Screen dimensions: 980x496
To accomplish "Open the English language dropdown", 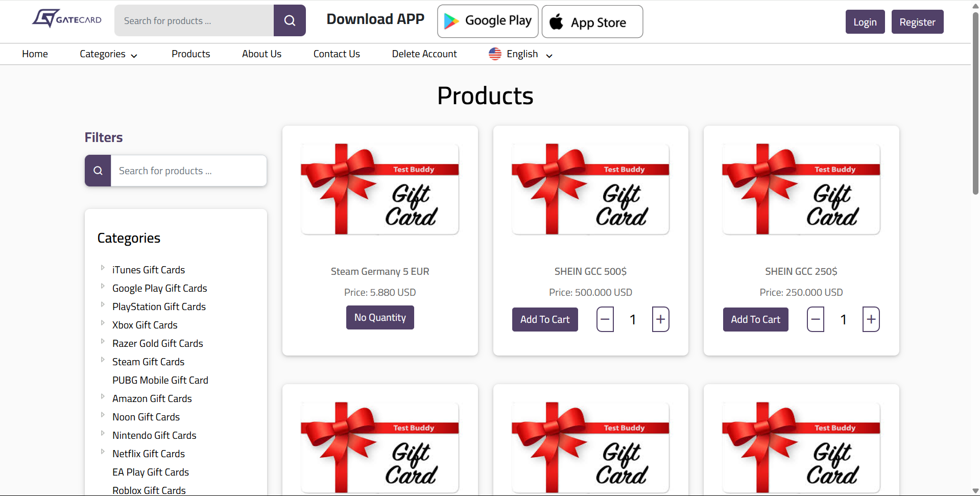I will (521, 54).
